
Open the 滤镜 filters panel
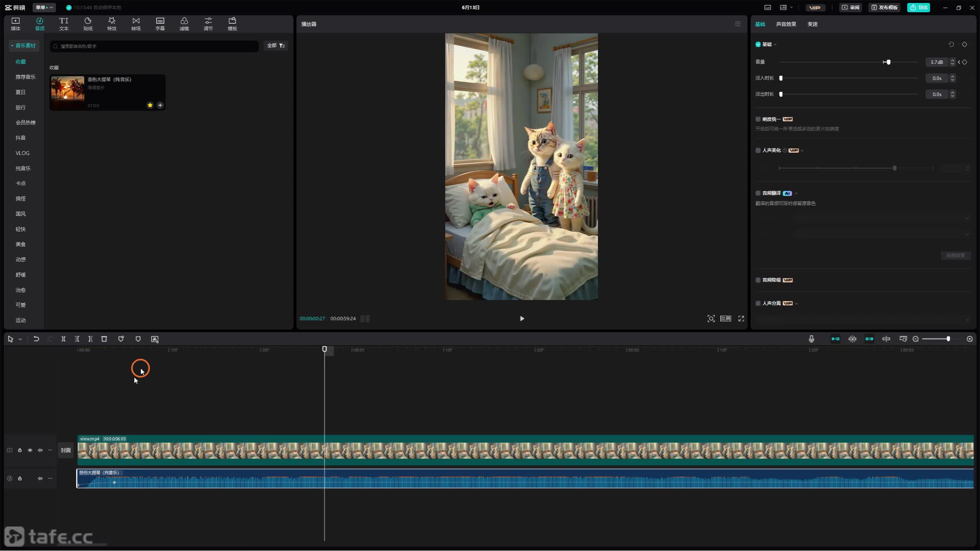pyautogui.click(x=184, y=24)
